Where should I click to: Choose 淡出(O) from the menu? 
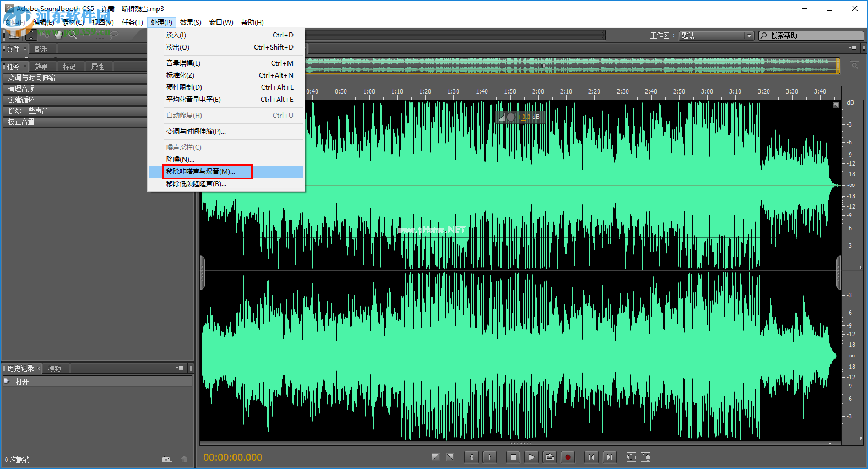click(x=226, y=47)
